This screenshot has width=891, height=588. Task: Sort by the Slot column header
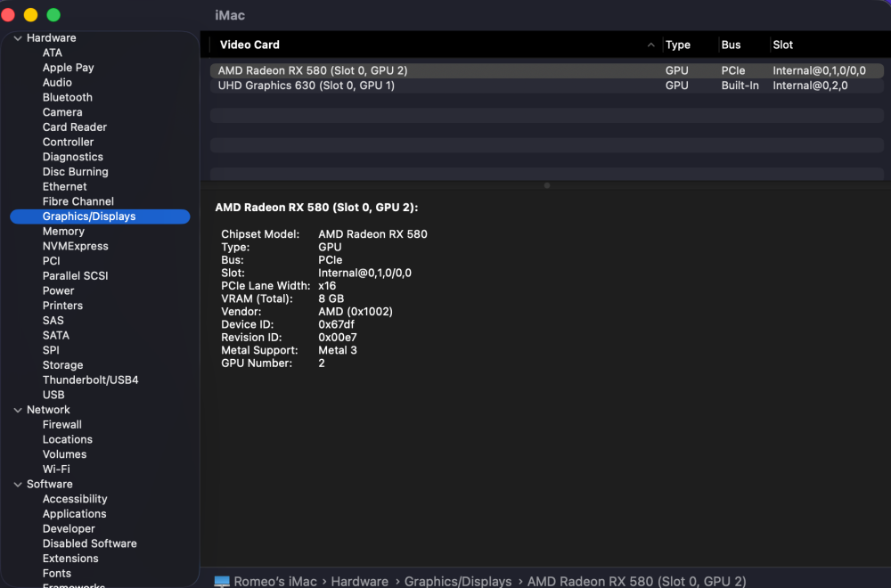coord(782,45)
